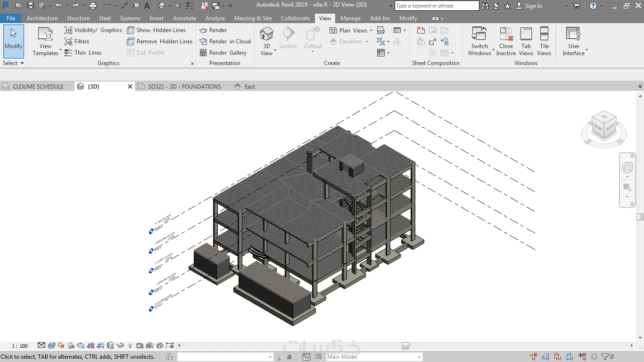Viewport: 644px width, 362px height.
Task: Click the 1 : 100 view scale
Action: point(20,346)
